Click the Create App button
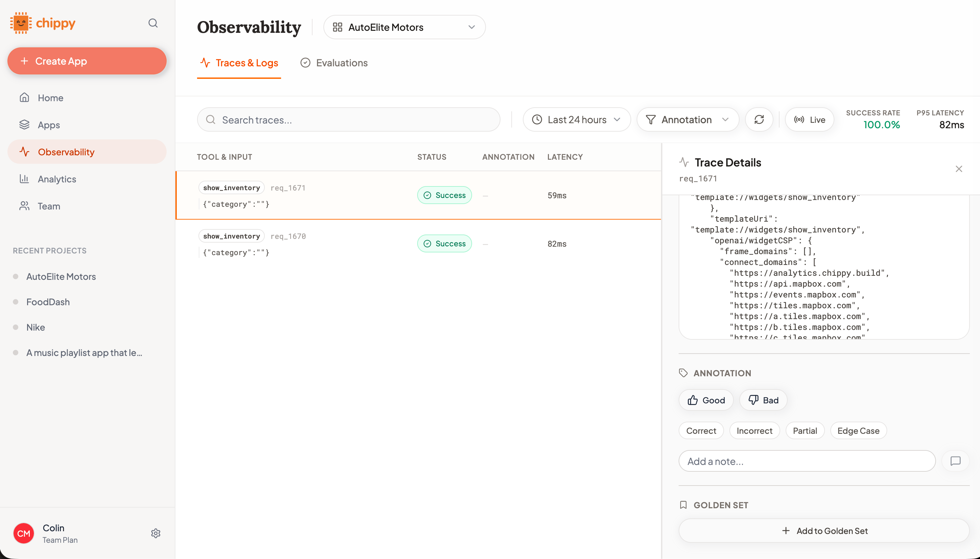980x559 pixels. [87, 61]
